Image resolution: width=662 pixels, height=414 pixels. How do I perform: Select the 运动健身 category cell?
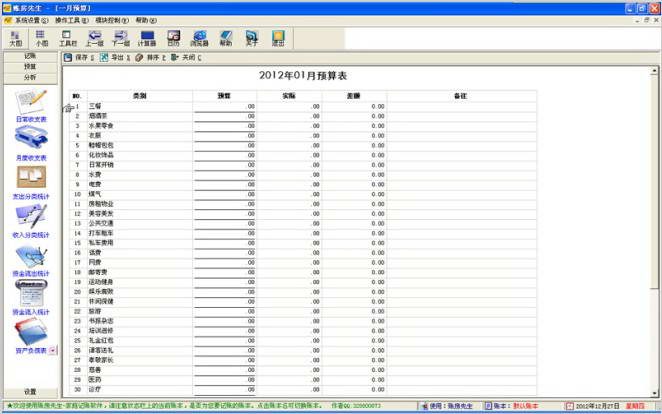click(140, 282)
